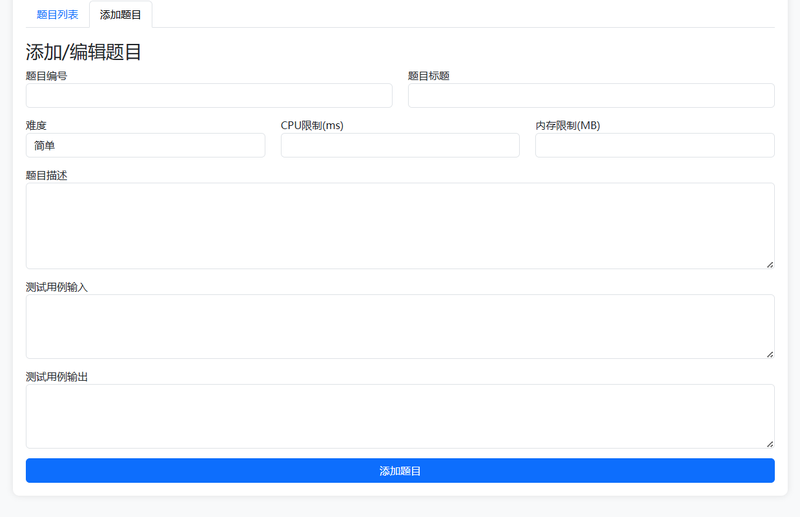The height and width of the screenshot is (517, 800).
Task: Click into the 内存限制(MB) input field
Action: click(x=655, y=145)
